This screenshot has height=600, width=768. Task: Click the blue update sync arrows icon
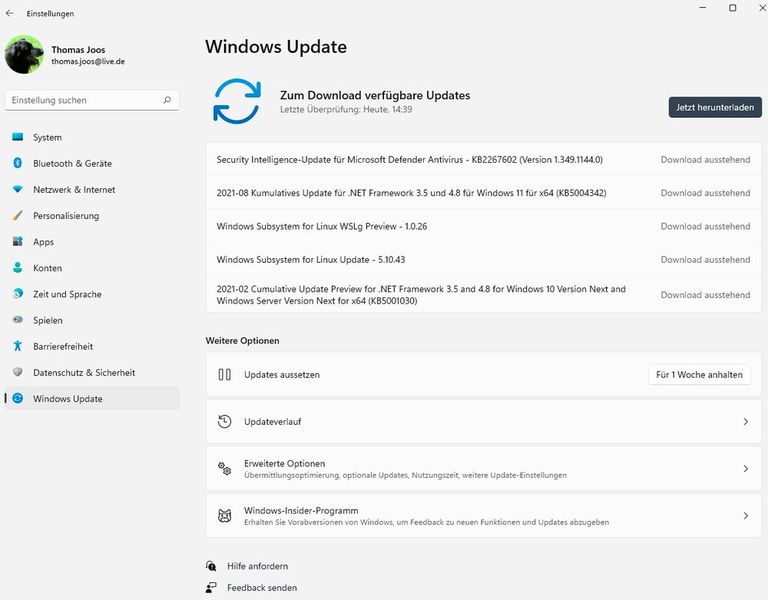[x=237, y=101]
